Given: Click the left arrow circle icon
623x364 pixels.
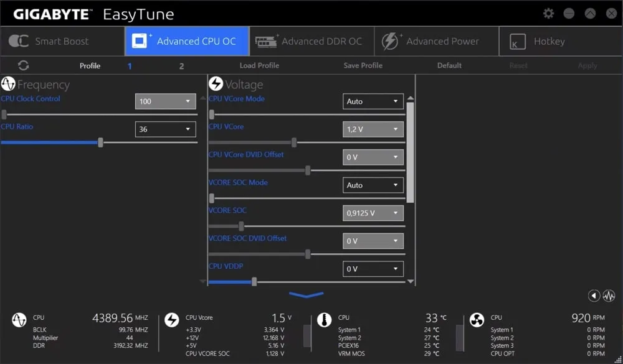Looking at the screenshot, I should pyautogui.click(x=594, y=296).
